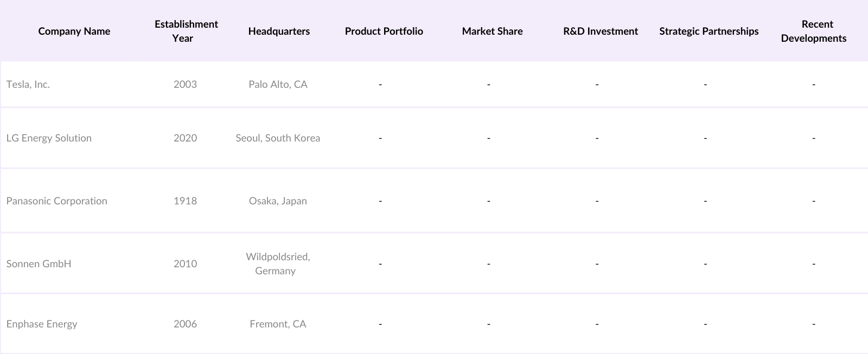
Task: Click Tesla's Strategic Partnerships dash cell
Action: tap(705, 84)
